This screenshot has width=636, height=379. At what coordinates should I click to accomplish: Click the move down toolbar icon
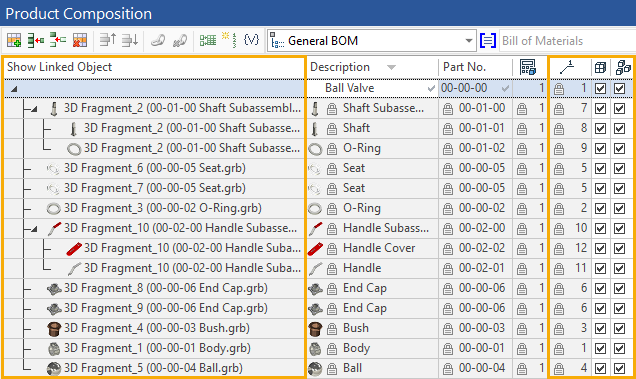(130, 40)
